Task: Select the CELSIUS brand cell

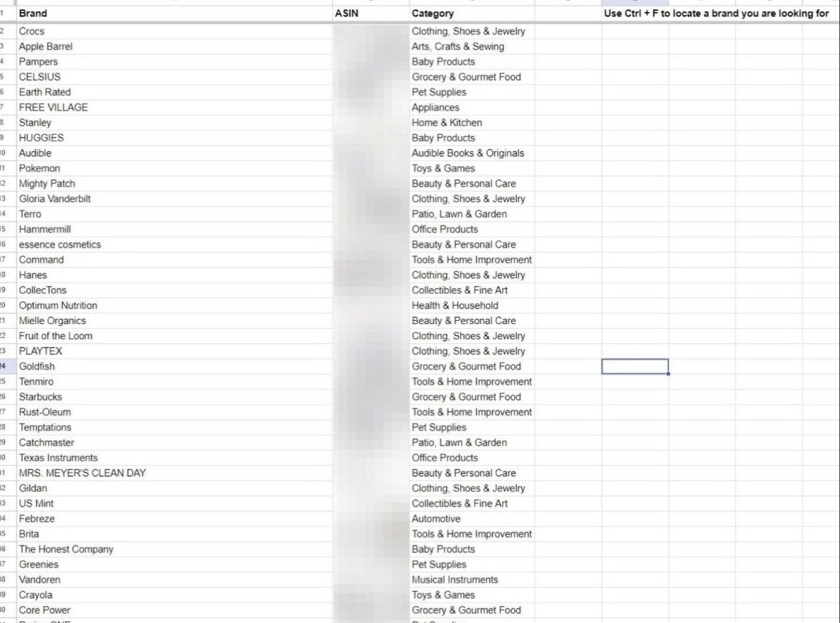Action: coord(173,77)
